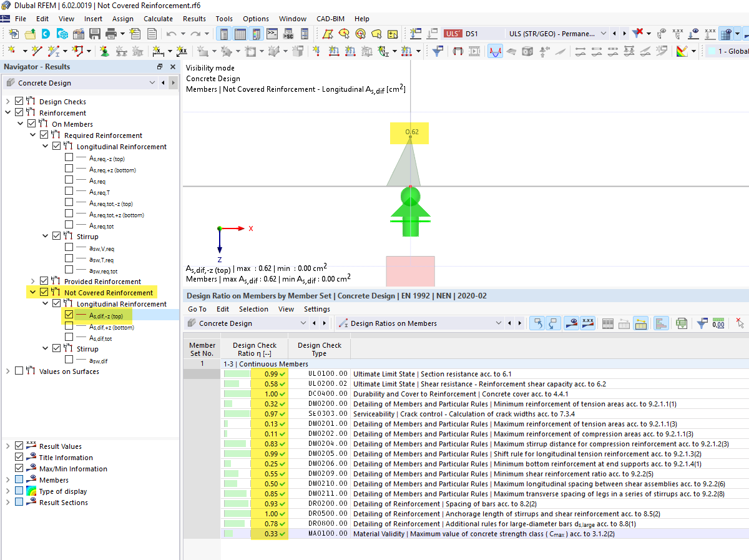Toggle the result diagram deformation icon
The height and width of the screenshot is (560, 749).
click(495, 51)
